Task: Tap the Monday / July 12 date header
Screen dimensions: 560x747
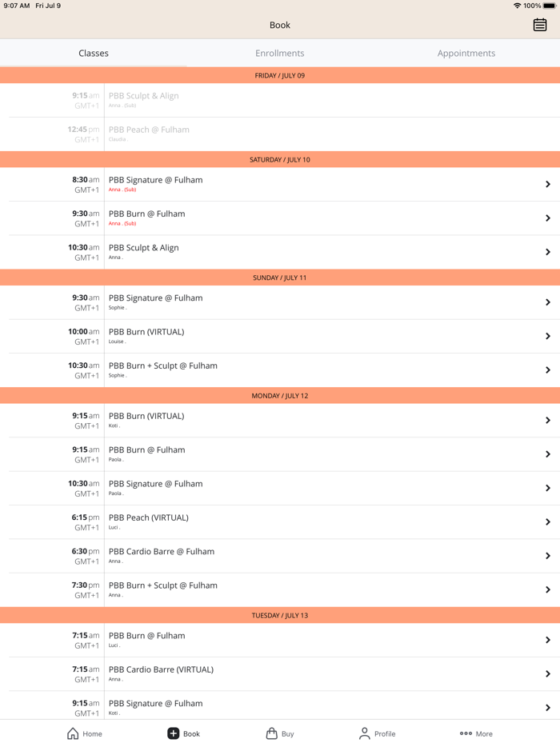Action: 280,396
